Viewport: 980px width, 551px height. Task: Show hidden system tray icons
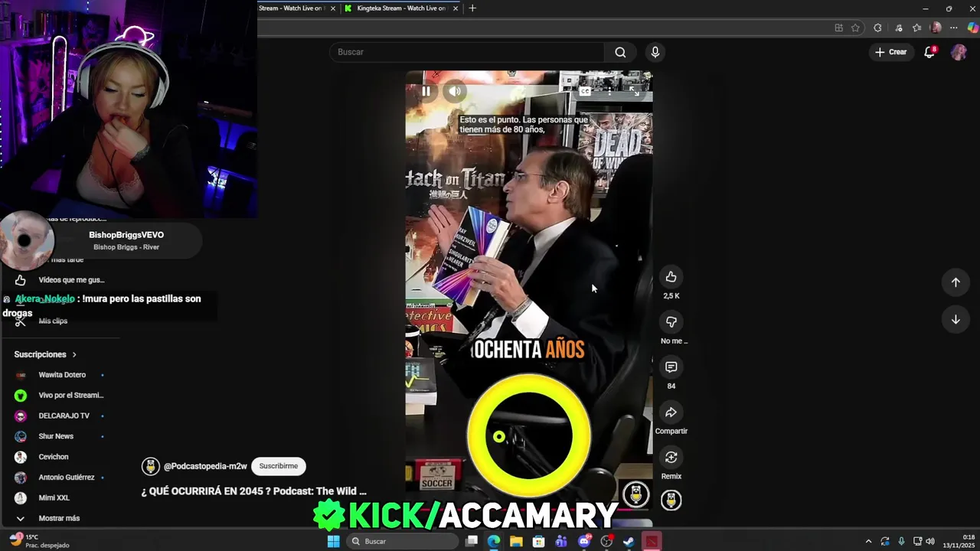tap(868, 541)
